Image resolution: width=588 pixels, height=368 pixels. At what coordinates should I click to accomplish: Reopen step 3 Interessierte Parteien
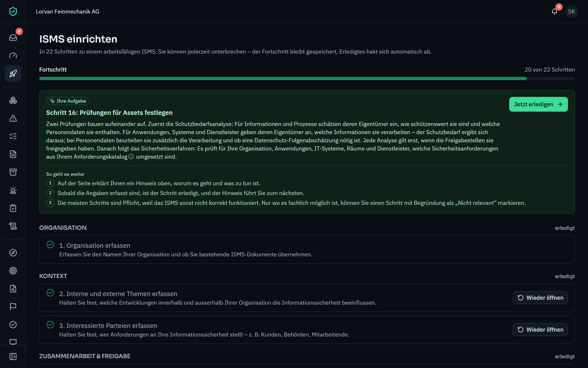click(540, 330)
